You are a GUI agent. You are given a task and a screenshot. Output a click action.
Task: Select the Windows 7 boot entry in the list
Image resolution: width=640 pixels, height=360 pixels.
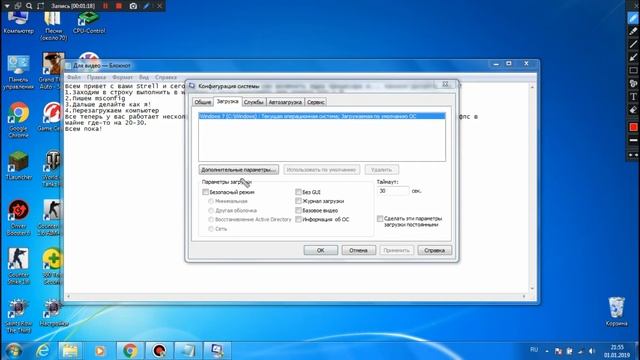tap(322, 116)
